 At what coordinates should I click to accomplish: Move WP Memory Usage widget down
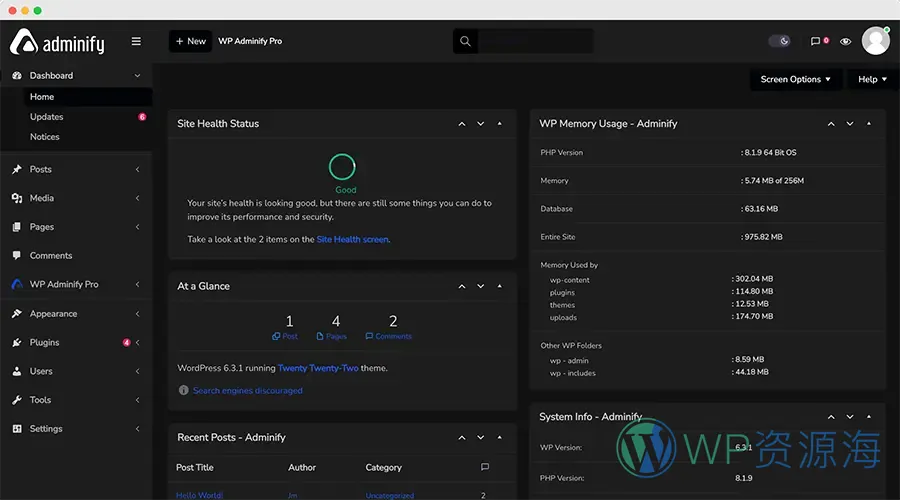850,124
